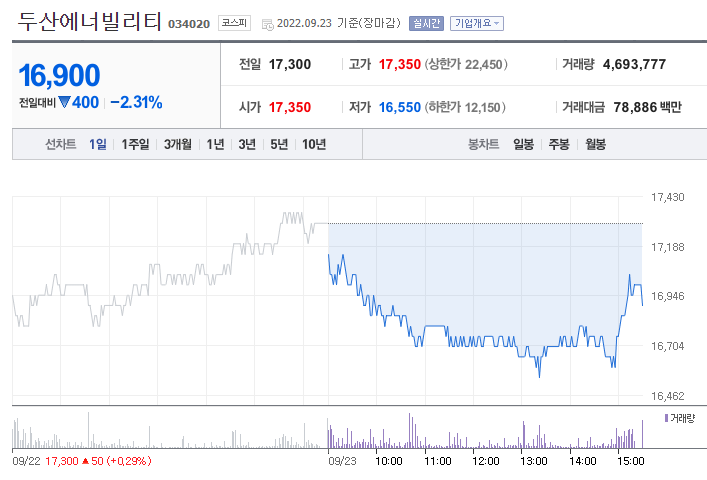Open the 일봉 candlestick chart

[523, 144]
